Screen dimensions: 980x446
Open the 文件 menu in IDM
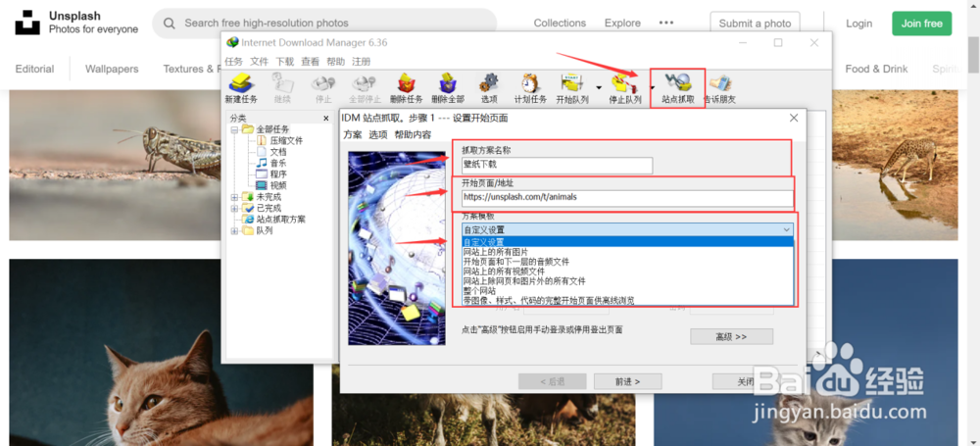pyautogui.click(x=260, y=62)
